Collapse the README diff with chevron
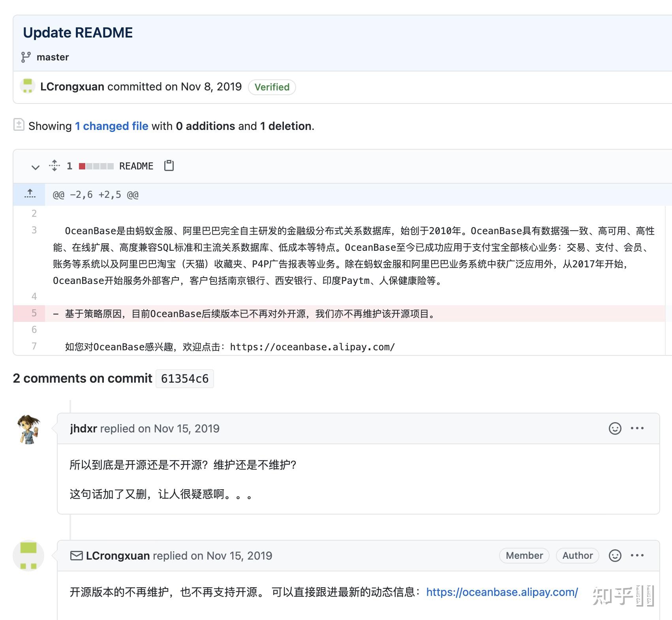This screenshot has width=672, height=620. [36, 167]
